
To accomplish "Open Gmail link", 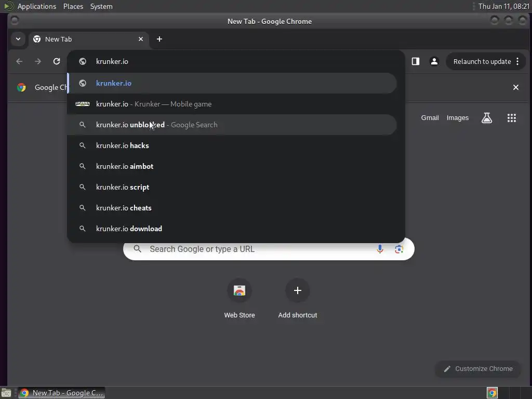I will [x=430, y=118].
